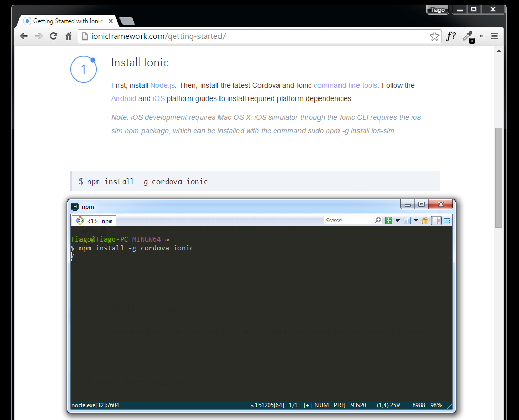
Task: Show hidden extensions with the chevron
Action: (481, 36)
